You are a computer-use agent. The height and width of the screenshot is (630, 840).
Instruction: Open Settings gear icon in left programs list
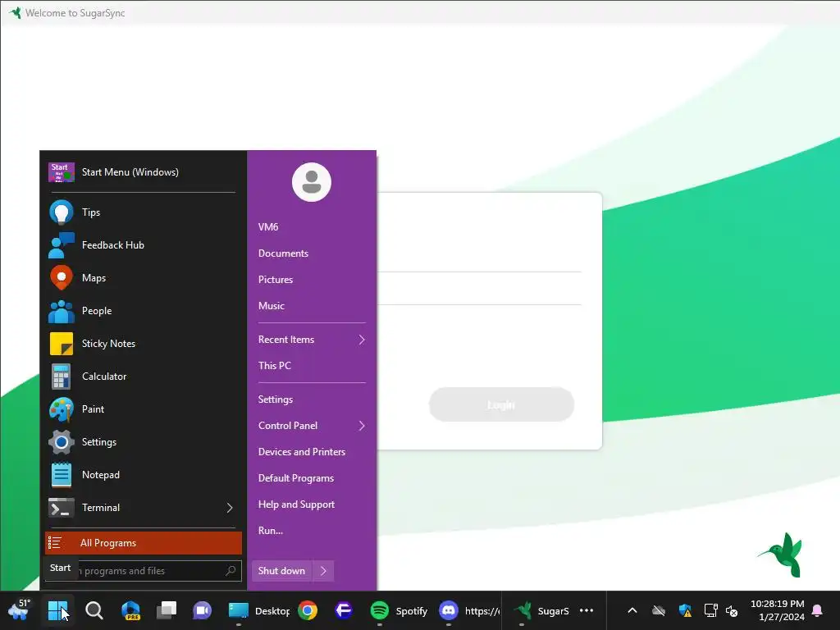pos(61,442)
